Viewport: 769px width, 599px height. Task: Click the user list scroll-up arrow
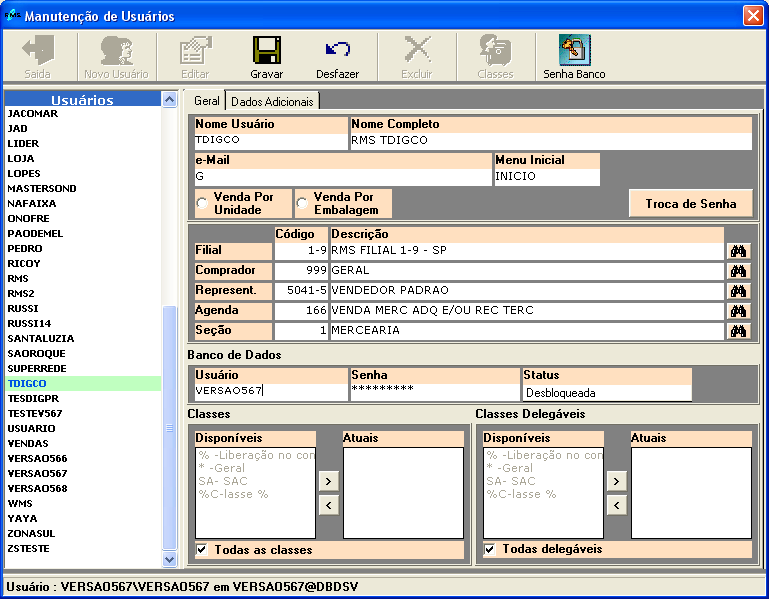coord(170,100)
